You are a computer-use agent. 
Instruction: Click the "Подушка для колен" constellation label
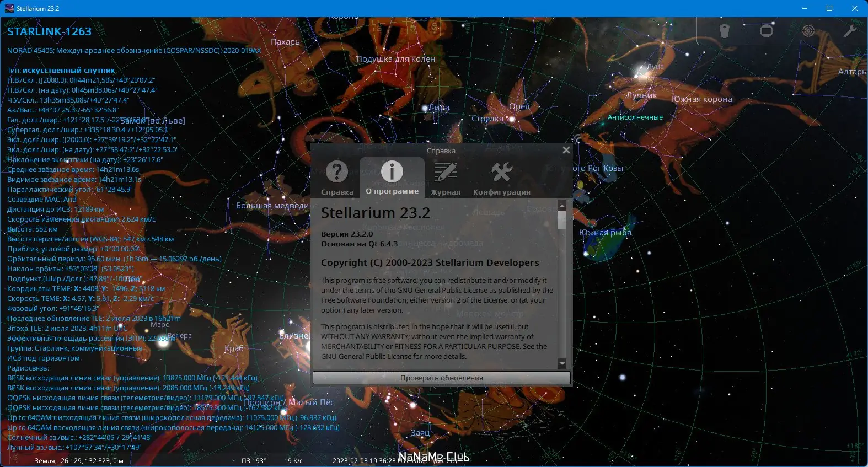[395, 59]
